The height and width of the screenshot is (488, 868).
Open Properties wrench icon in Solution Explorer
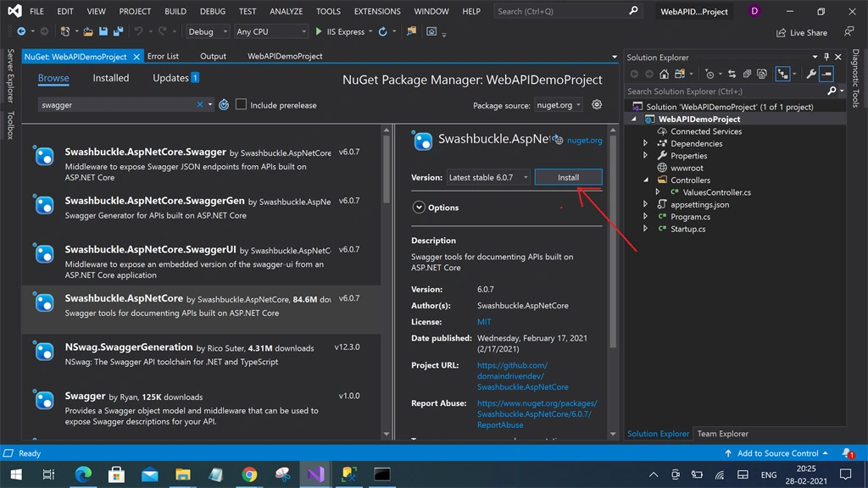click(x=811, y=74)
